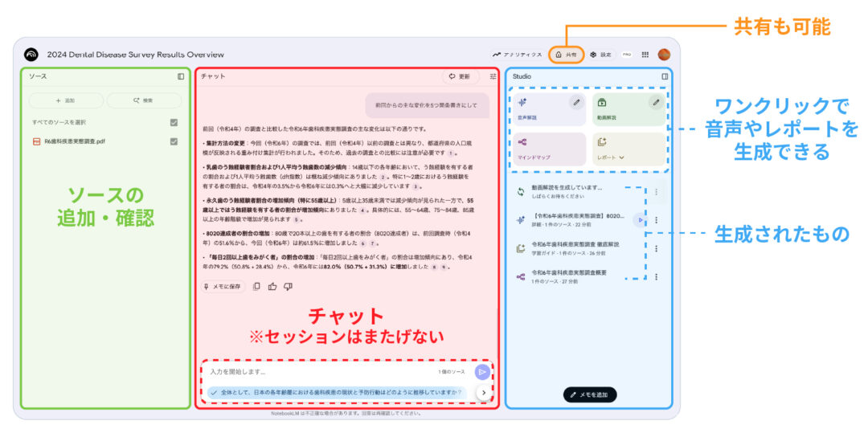This screenshot has width=868, height=429.
Task: Copy the chat response with copy icon
Action: (x=256, y=286)
